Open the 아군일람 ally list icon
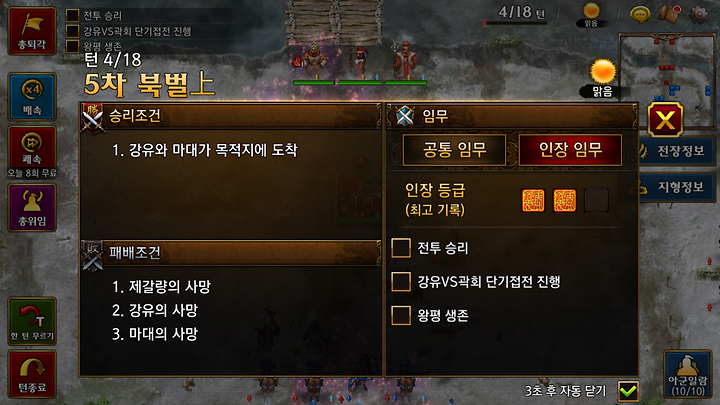This screenshot has width=720, height=405. [688, 374]
